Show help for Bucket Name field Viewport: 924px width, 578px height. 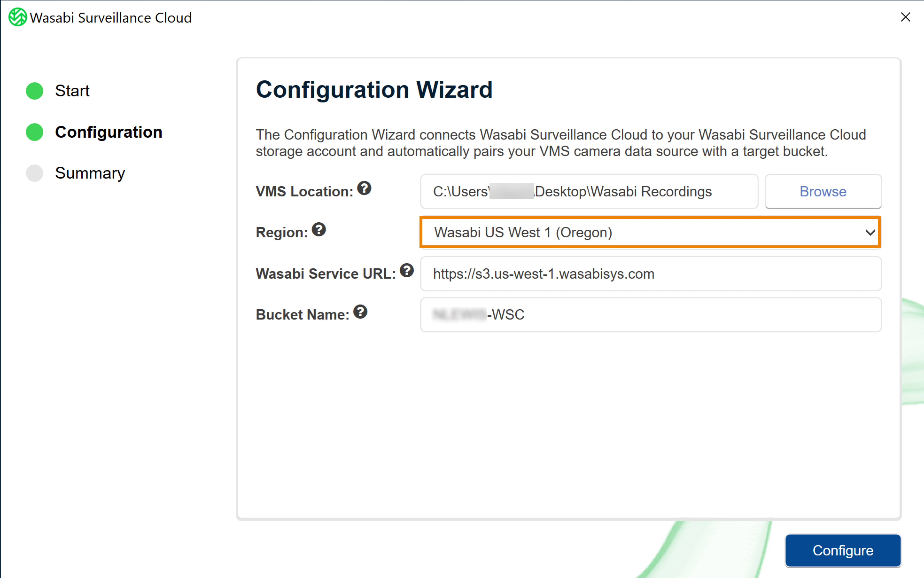360,312
